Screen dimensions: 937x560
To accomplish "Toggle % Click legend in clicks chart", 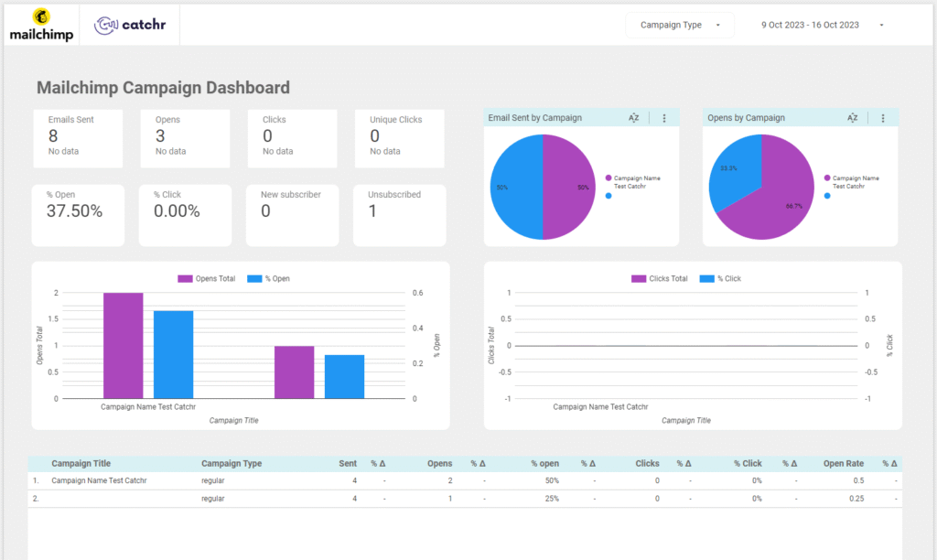I will pyautogui.click(x=720, y=278).
